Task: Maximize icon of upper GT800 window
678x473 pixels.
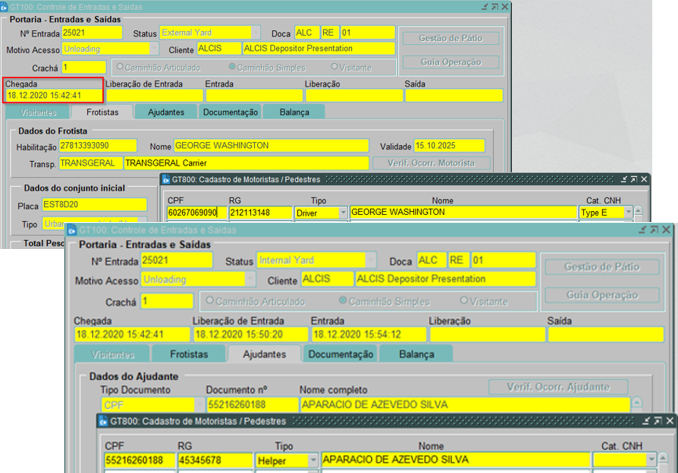Action: coord(633,179)
